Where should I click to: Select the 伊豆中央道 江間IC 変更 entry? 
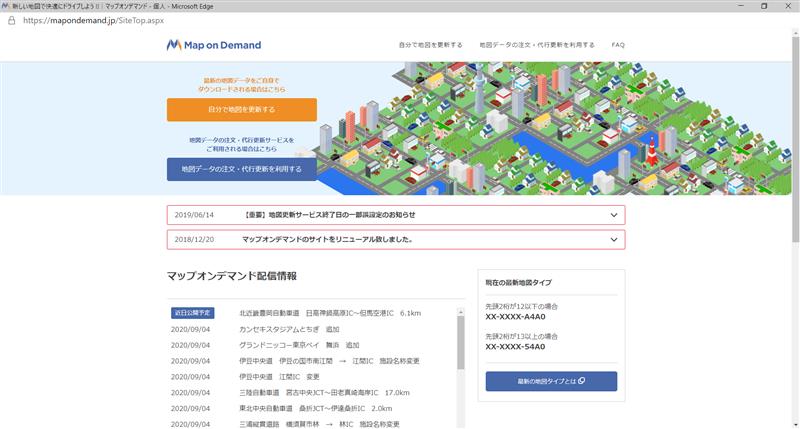coord(279,377)
